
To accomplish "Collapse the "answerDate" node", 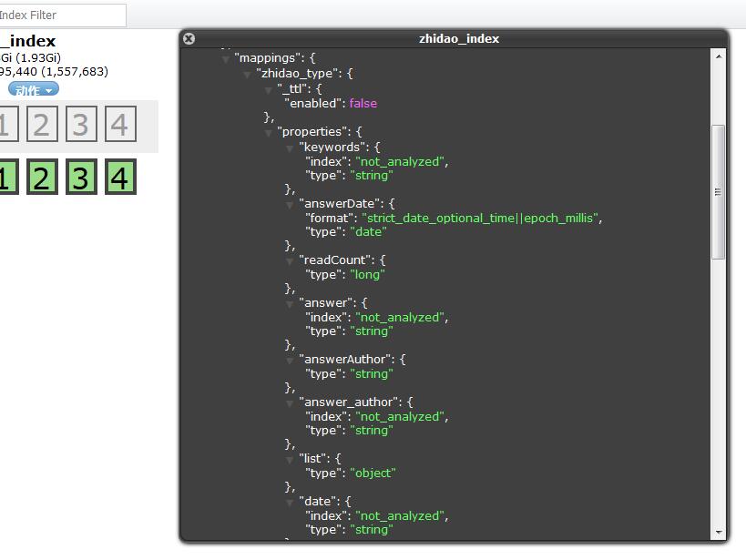I will 290,205.
